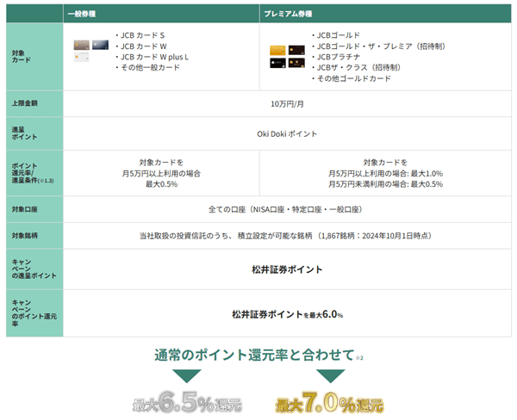
Task: Click the white JCB general card image
Action: (x=82, y=57)
